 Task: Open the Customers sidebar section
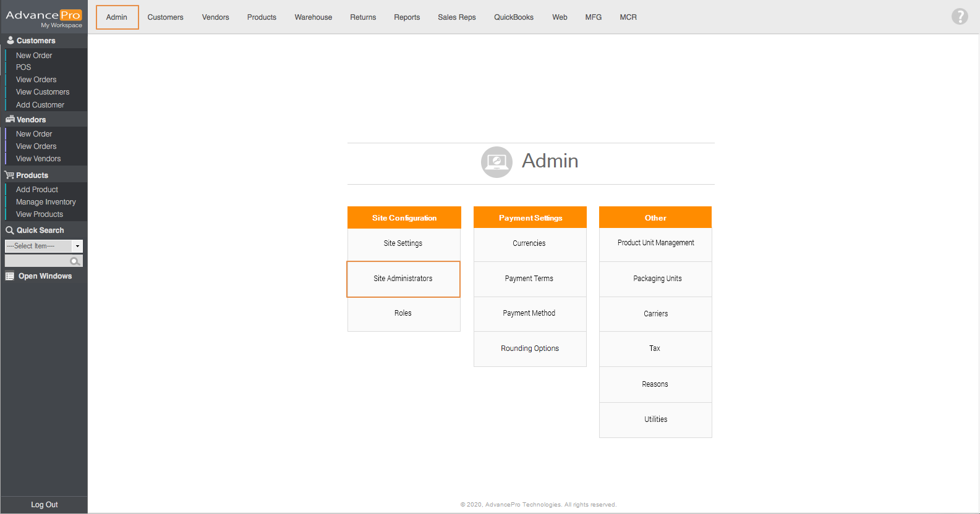tap(36, 41)
